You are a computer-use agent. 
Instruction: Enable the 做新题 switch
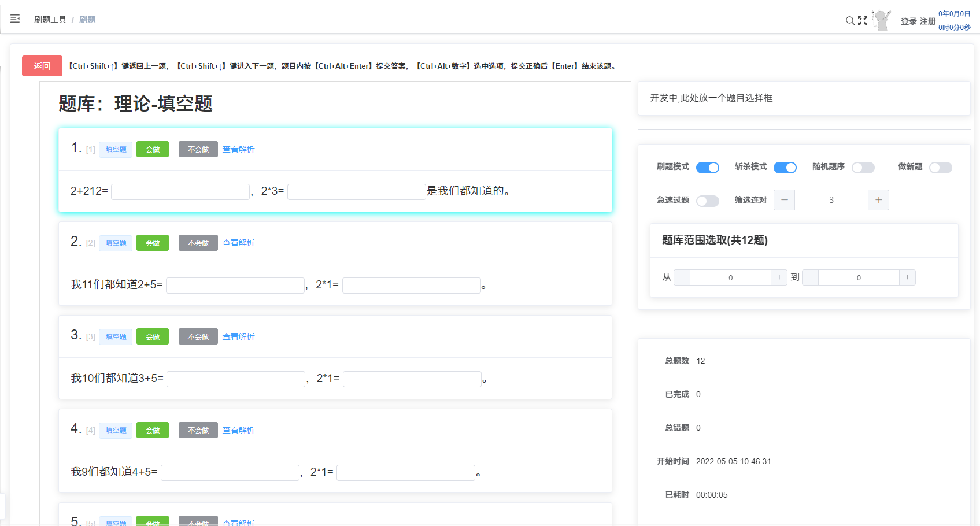point(941,168)
